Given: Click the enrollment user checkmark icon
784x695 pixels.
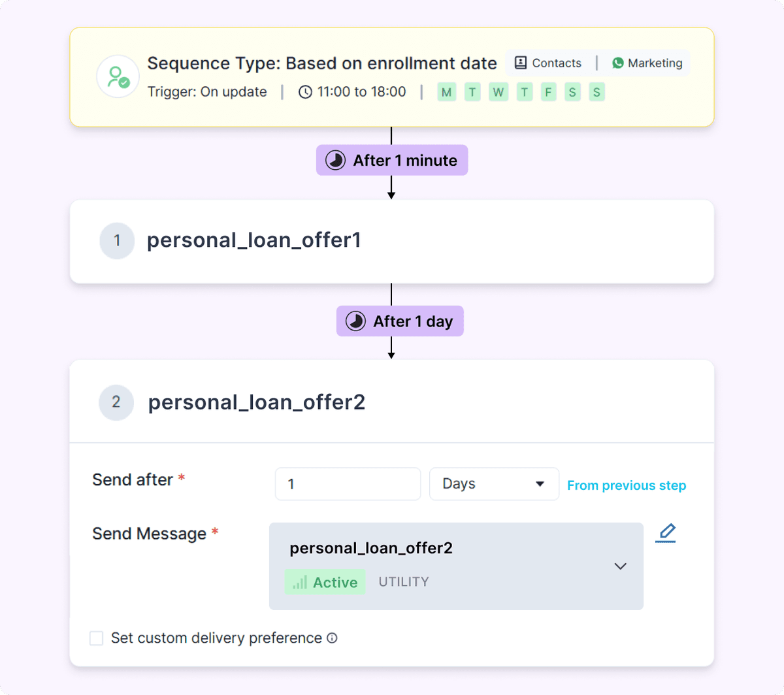Looking at the screenshot, I should point(118,76).
